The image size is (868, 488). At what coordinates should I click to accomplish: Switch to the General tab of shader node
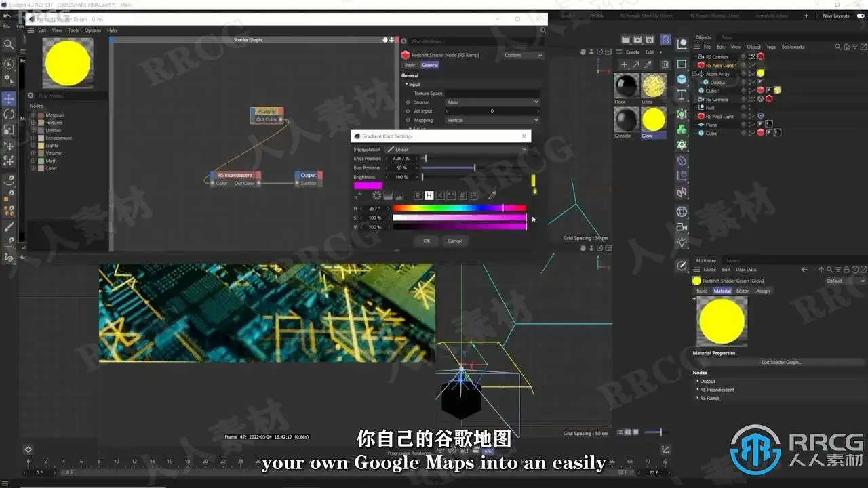tap(430, 65)
